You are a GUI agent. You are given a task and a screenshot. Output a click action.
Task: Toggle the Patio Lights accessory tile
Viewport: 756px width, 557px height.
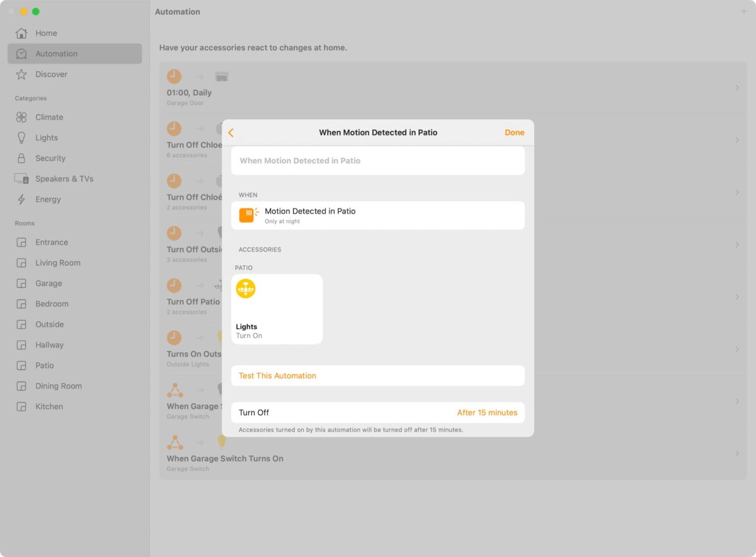click(277, 309)
